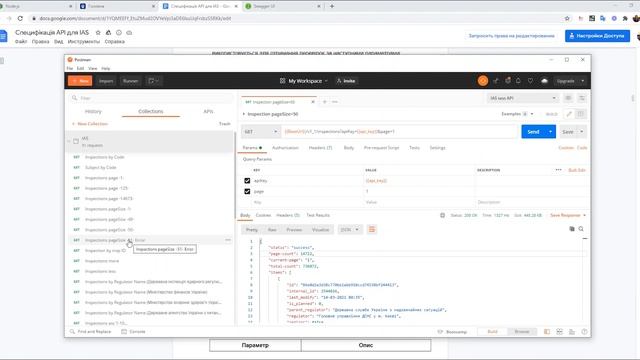Open Postman File menu
The height and width of the screenshot is (360, 640).
click(x=70, y=68)
